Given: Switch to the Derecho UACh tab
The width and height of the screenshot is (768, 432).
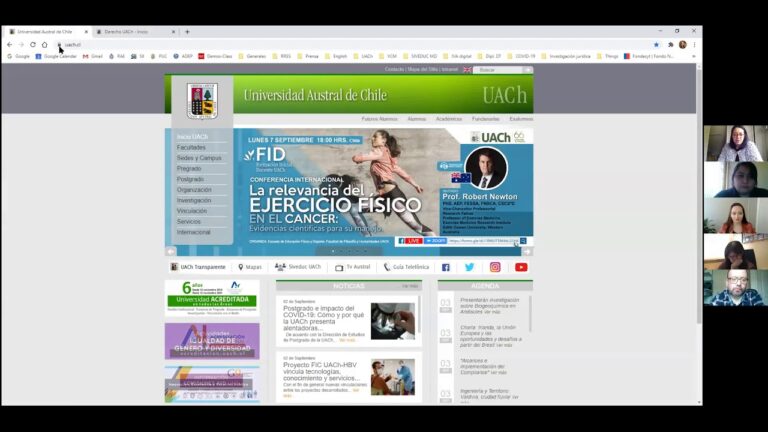Looking at the screenshot, I should (x=133, y=32).
